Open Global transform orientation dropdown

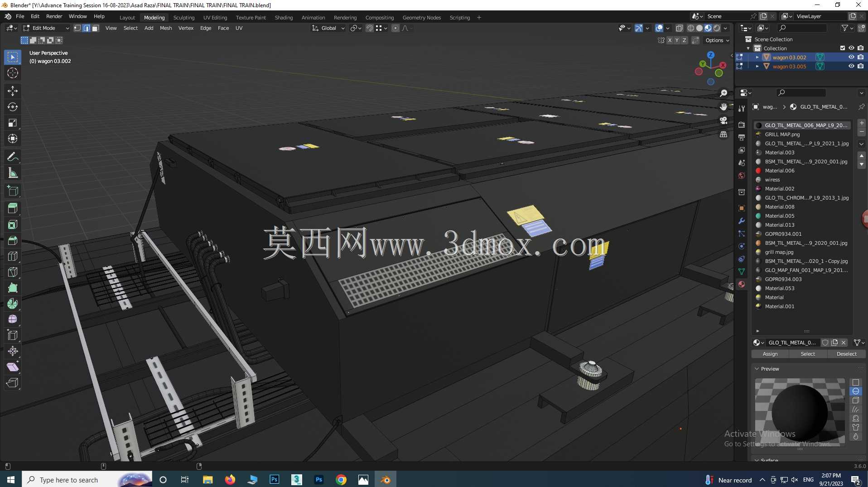(x=328, y=28)
